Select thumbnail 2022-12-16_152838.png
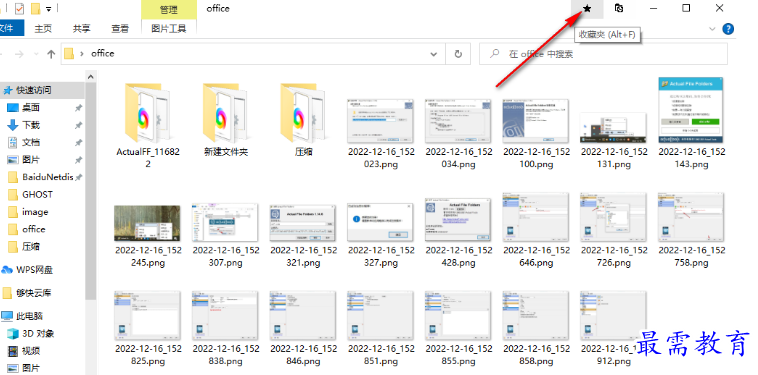This screenshot has height=375, width=758. click(x=226, y=329)
